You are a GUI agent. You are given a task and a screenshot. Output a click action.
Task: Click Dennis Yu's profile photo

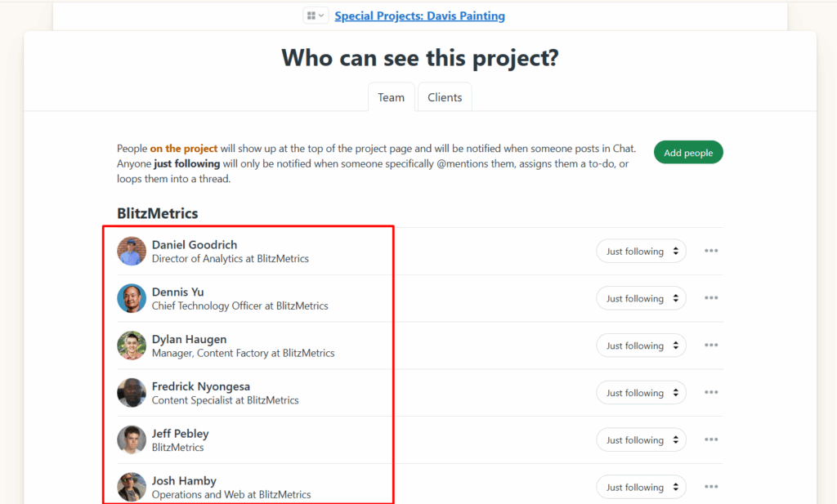pyautogui.click(x=132, y=298)
